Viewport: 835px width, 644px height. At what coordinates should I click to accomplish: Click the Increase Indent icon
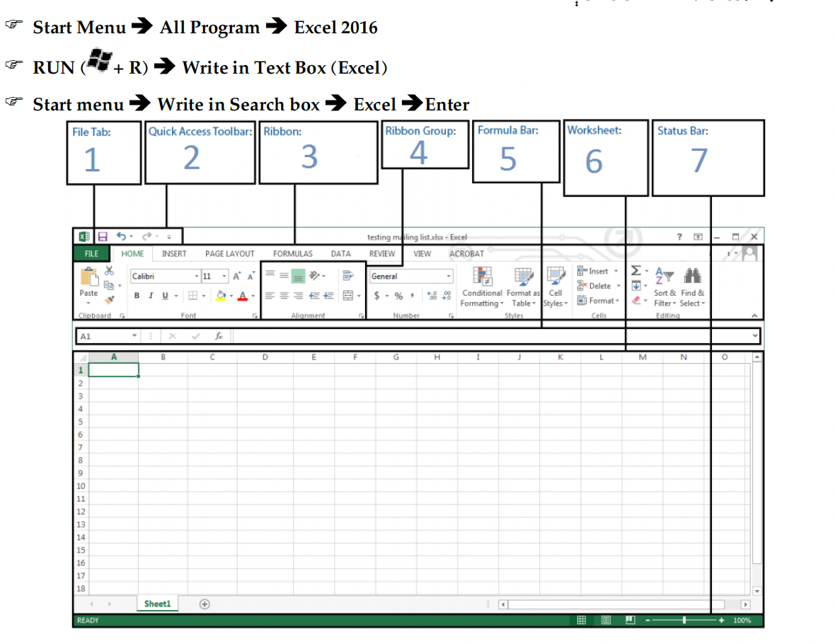coord(328,296)
